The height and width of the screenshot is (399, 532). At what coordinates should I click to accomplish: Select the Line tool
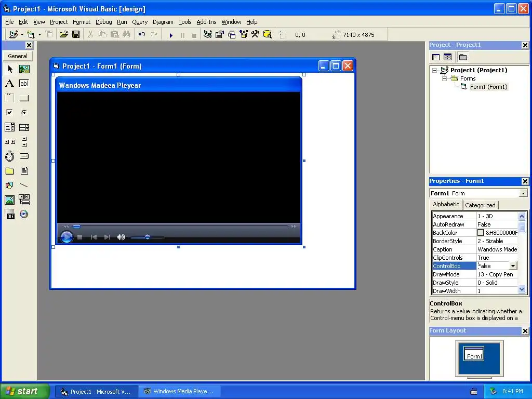tap(24, 185)
